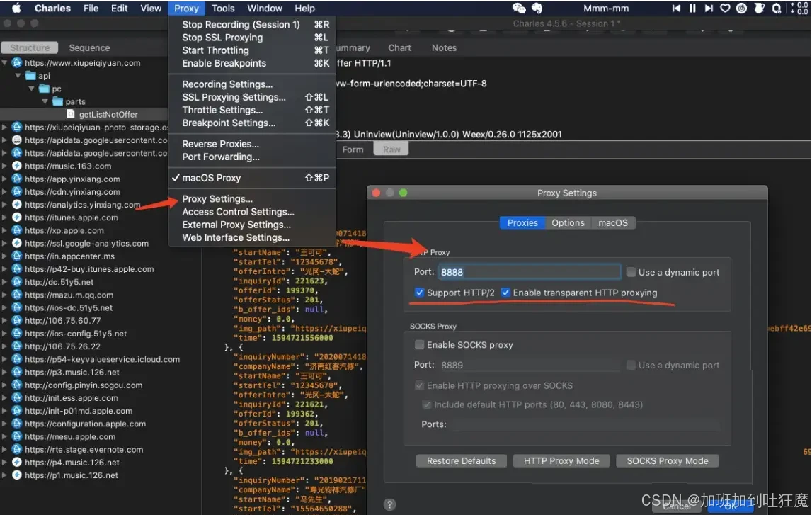Click the host icon beside in.appcenter.ms
The height and width of the screenshot is (515, 812).
click(16, 256)
